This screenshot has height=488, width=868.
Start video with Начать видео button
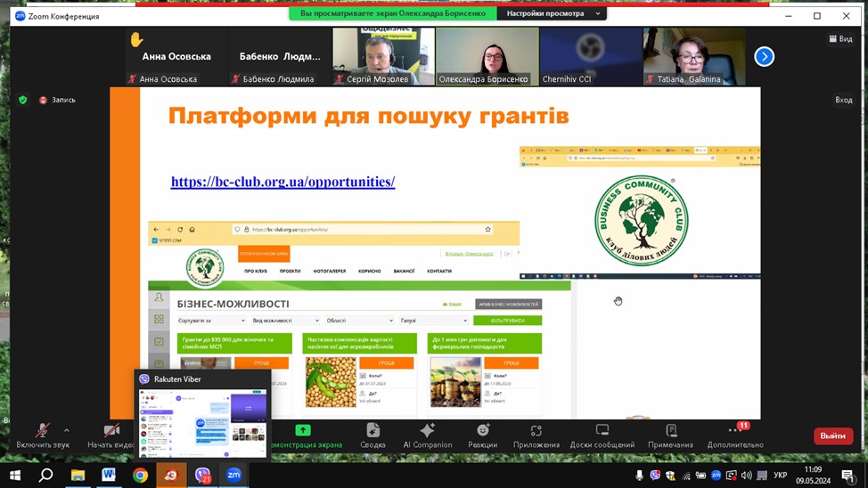111,436
